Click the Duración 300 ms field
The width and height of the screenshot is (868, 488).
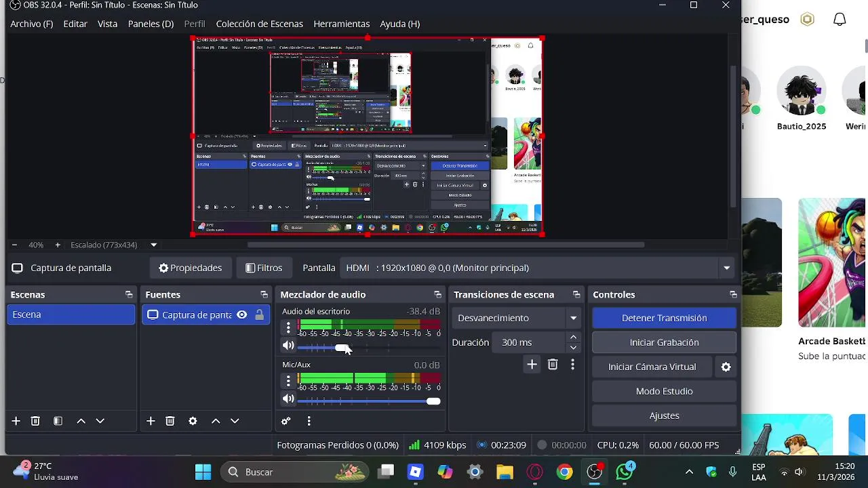(x=528, y=342)
